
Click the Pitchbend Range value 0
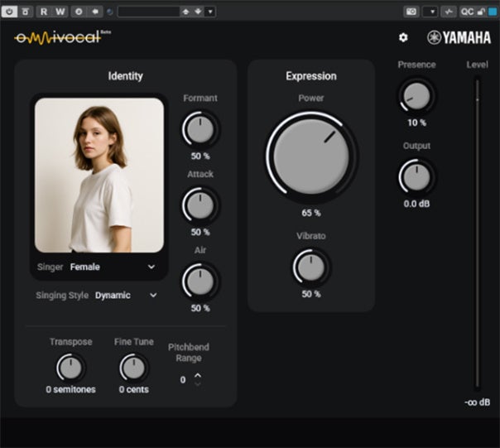(183, 380)
